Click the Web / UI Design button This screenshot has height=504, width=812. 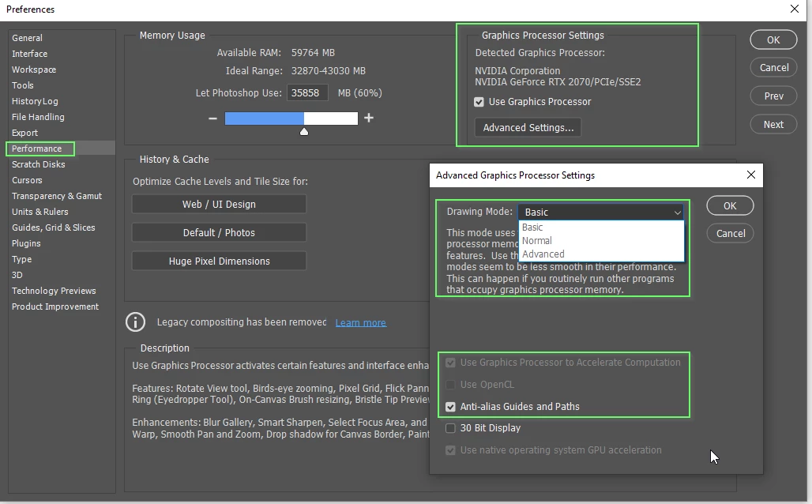point(219,205)
